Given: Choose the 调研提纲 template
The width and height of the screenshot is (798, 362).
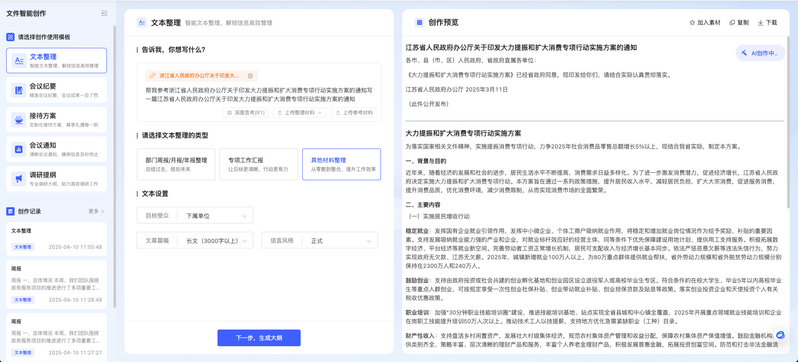Looking at the screenshot, I should [x=56, y=179].
